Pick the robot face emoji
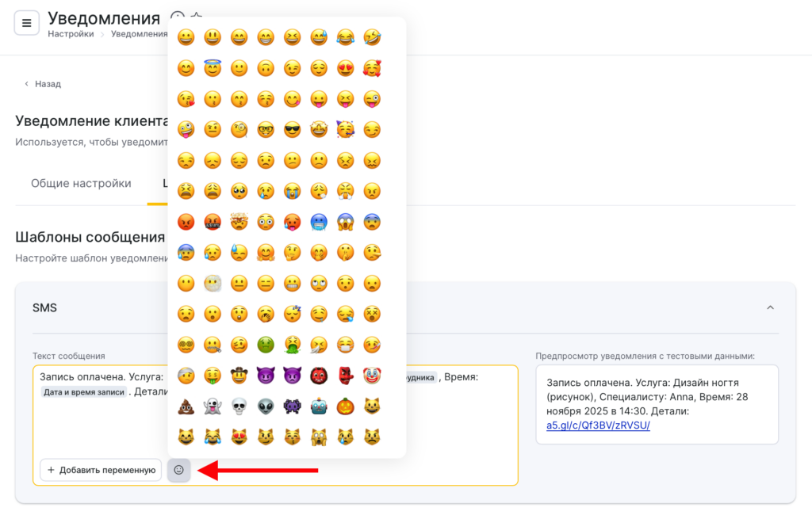Image resolution: width=812 pixels, height=519 pixels. pos(319,406)
